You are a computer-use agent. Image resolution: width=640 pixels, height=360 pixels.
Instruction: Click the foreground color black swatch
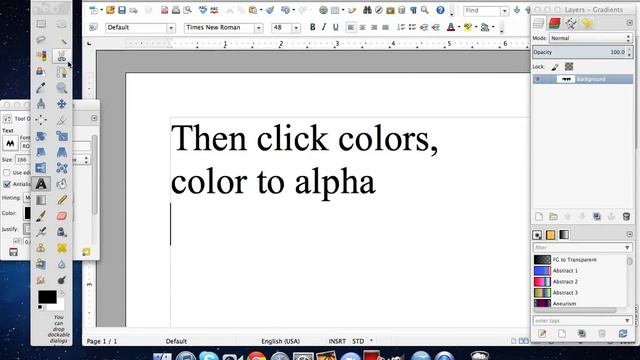[47, 297]
